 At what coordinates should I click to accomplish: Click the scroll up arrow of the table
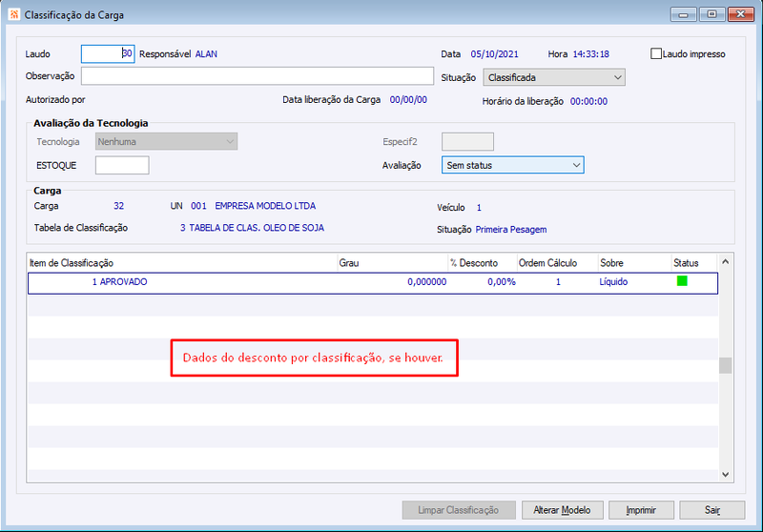725,261
